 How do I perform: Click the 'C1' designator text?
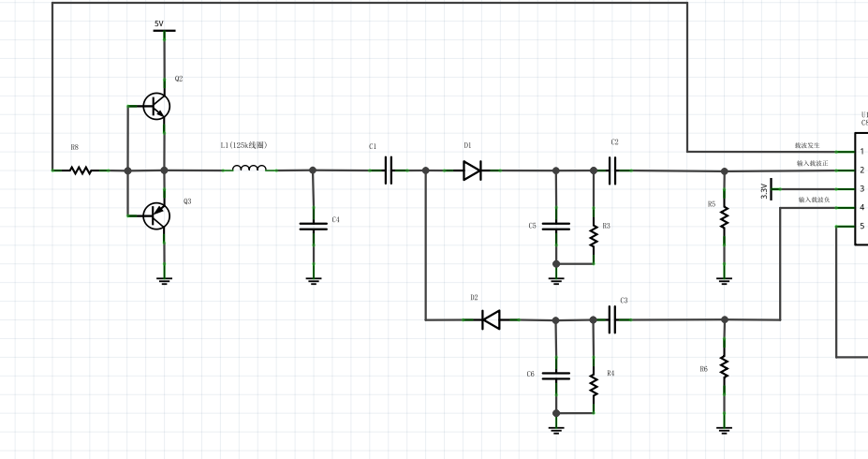click(x=373, y=146)
